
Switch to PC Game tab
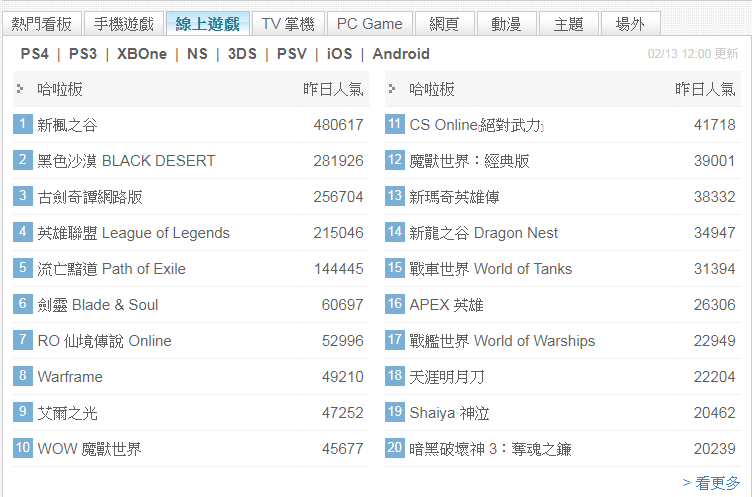369,23
